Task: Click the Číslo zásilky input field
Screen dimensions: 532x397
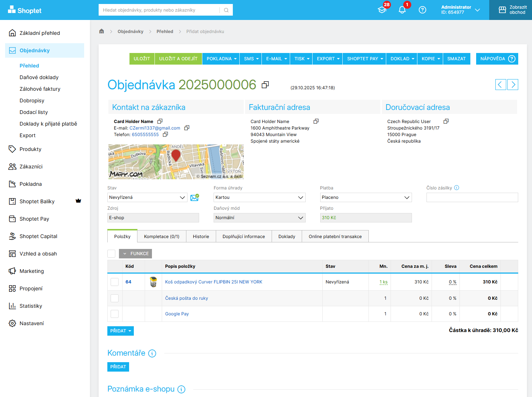Action: [472, 197]
